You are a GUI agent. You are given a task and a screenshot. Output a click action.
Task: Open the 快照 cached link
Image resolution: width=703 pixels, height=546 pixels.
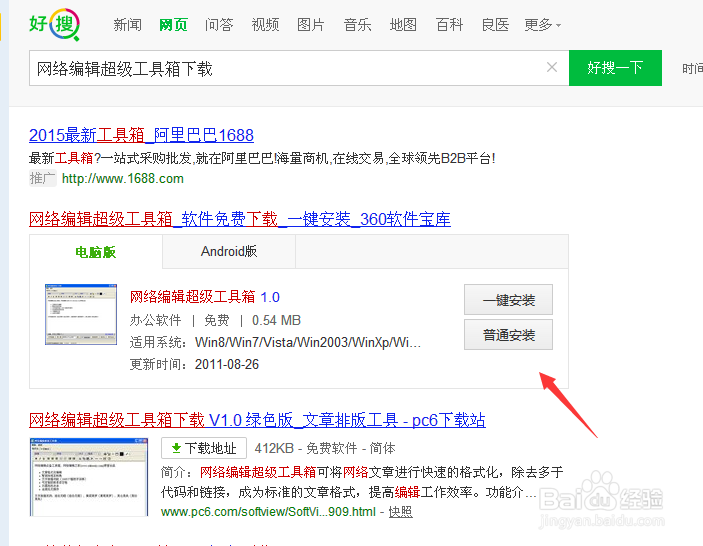400,511
